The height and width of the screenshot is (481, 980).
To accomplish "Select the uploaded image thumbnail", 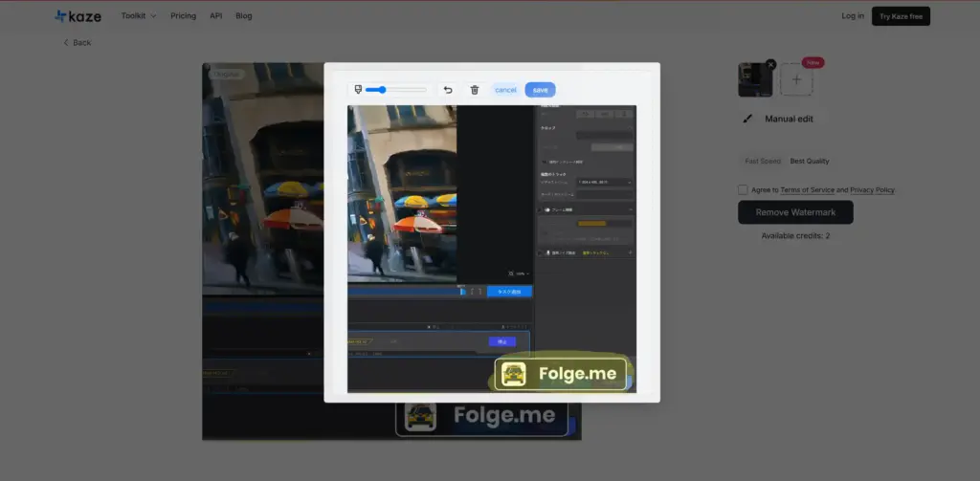I will pyautogui.click(x=755, y=80).
